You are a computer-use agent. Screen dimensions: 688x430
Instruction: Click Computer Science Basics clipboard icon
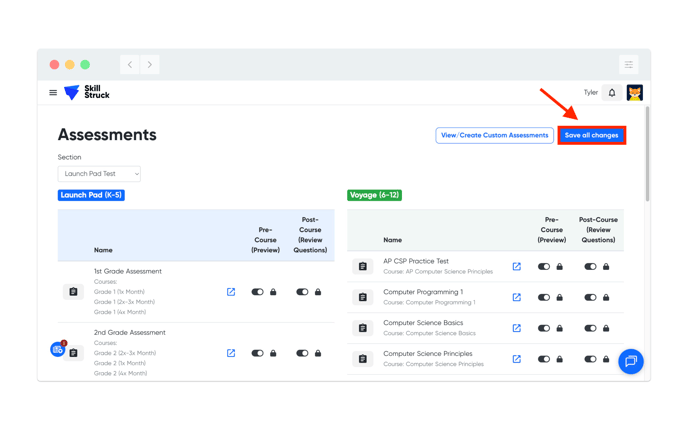coord(363,328)
